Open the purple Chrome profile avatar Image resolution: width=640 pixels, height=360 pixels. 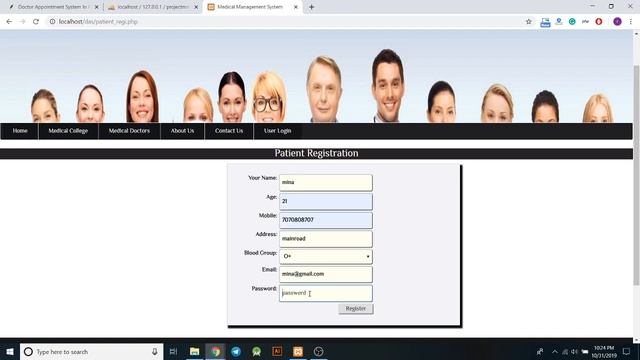(617, 22)
